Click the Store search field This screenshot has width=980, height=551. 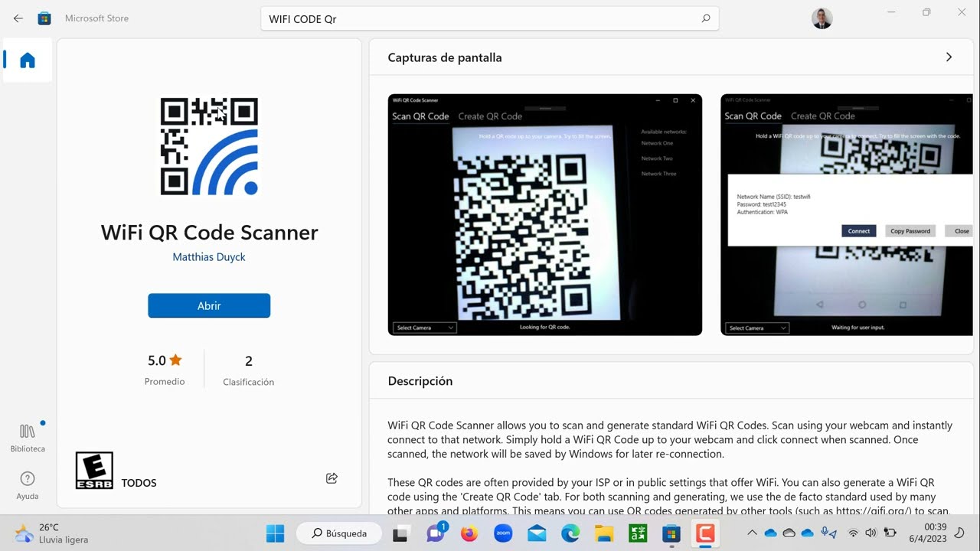click(490, 18)
